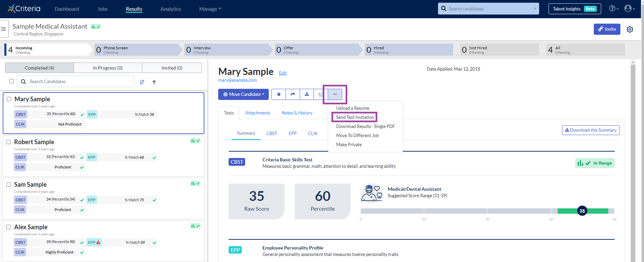Select the EPP sub-tab

(293, 133)
